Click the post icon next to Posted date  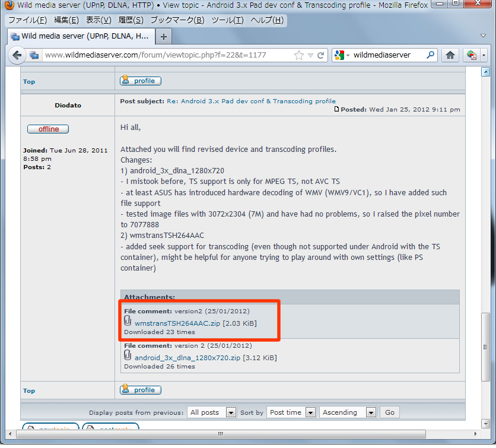click(336, 109)
